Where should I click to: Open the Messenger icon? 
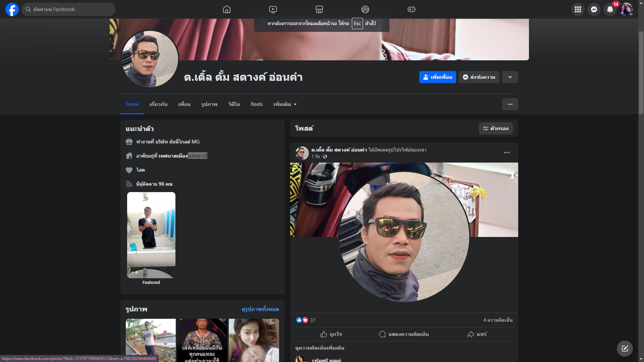594,9
